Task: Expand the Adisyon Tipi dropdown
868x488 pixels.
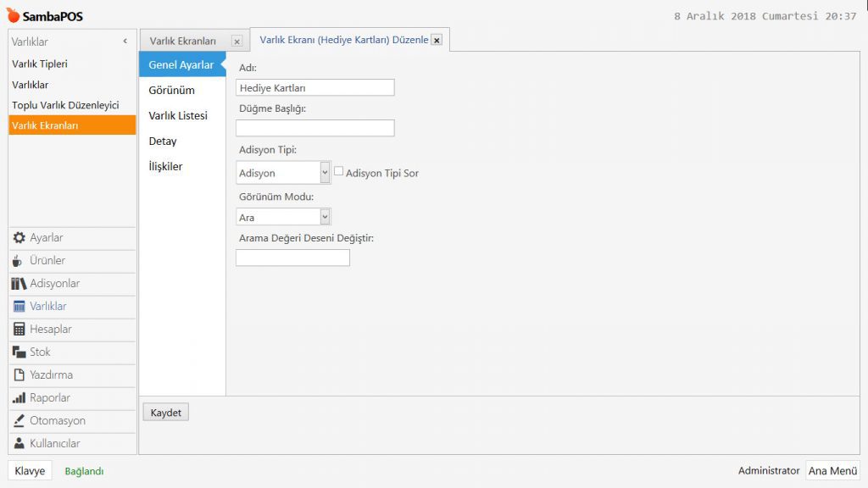Action: pyautogui.click(x=325, y=173)
